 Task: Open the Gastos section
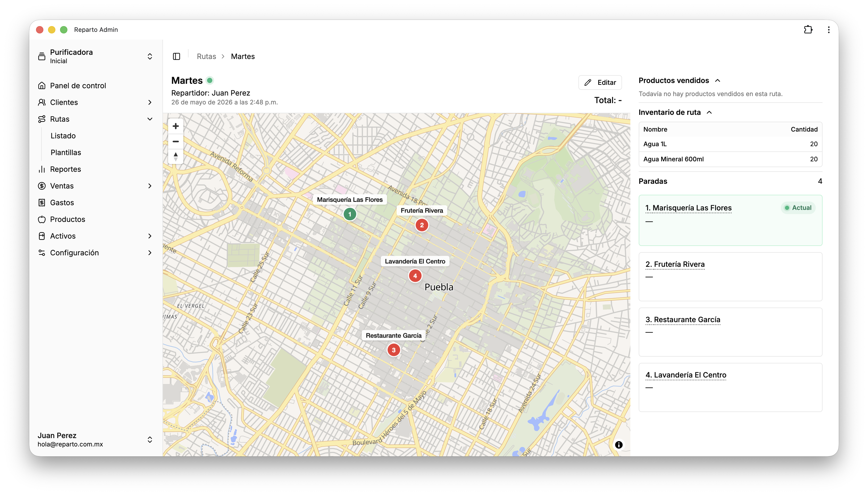62,203
